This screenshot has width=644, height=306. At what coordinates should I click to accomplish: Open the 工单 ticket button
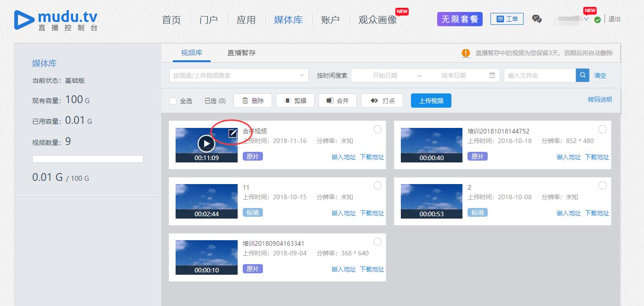[507, 19]
